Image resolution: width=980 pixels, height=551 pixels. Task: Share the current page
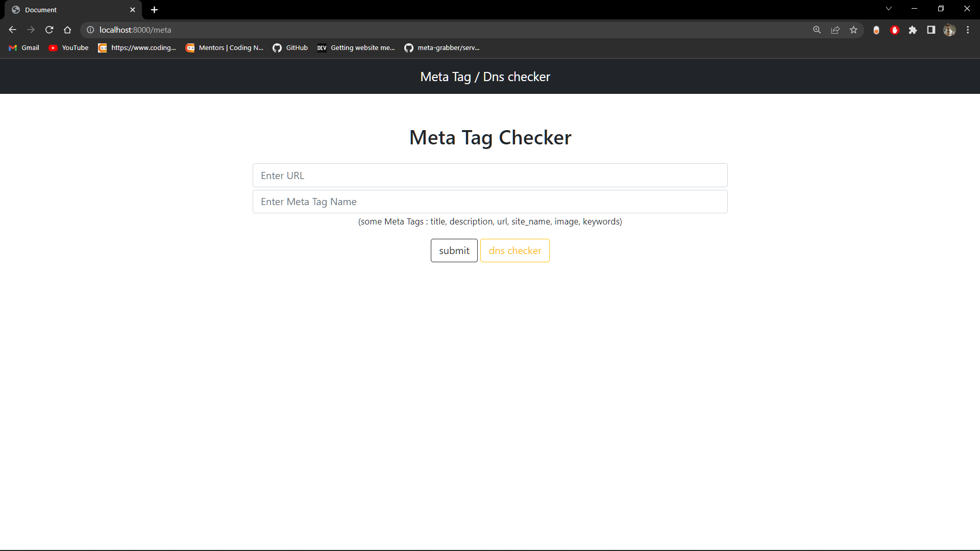836,30
